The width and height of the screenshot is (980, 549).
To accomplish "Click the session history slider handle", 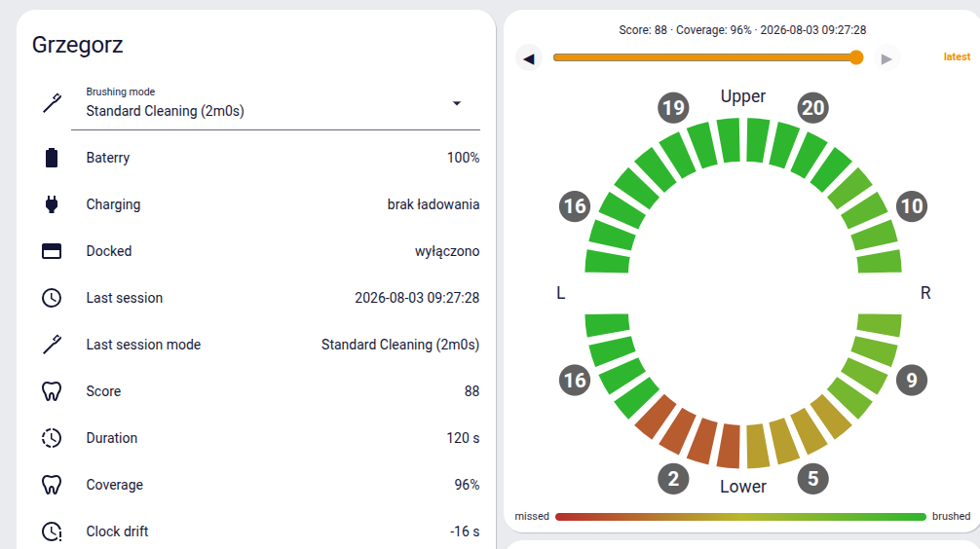I will tap(856, 57).
